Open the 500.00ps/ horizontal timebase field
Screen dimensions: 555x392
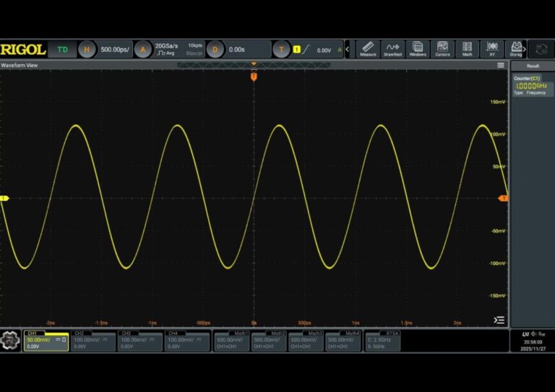click(115, 50)
